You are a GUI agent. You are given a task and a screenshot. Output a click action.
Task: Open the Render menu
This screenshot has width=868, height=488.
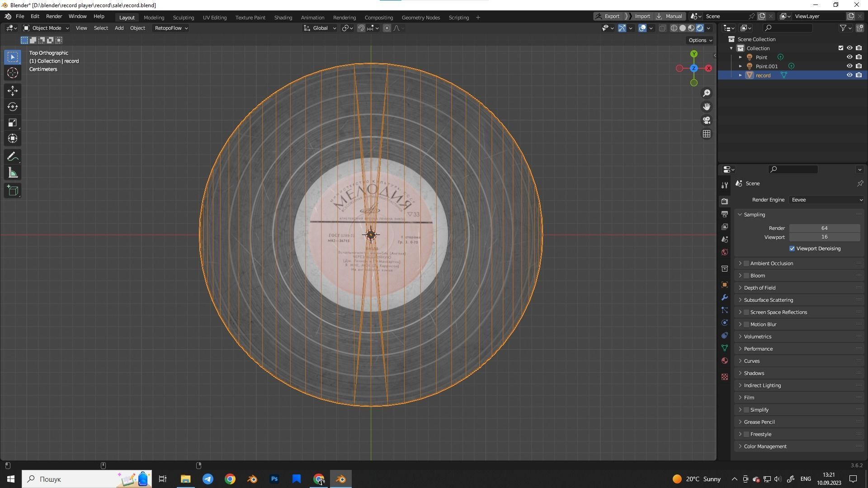54,16
